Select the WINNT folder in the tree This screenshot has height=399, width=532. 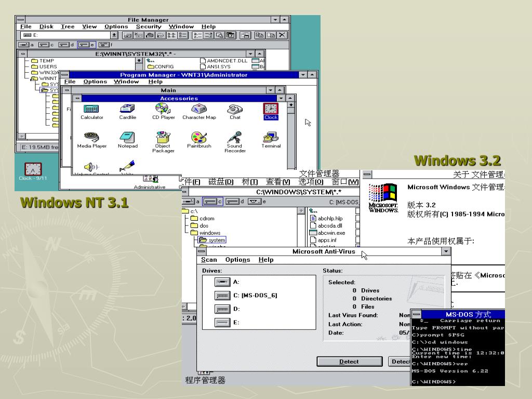[44, 78]
